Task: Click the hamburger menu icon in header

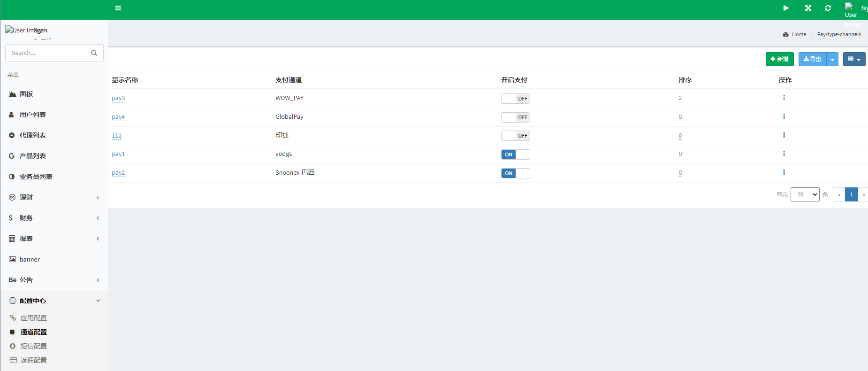Action: pyautogui.click(x=118, y=8)
